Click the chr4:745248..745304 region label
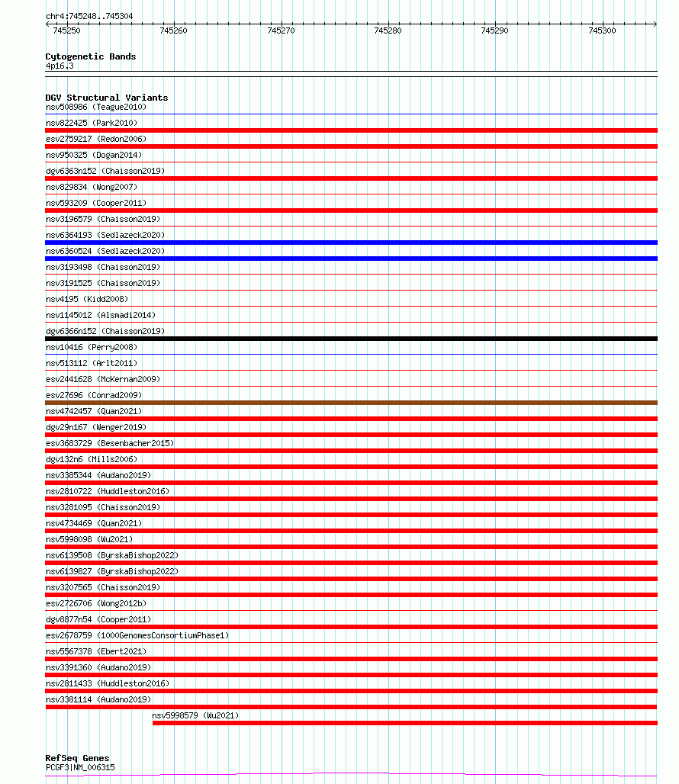Screen dimensions: 679x784 [x=89, y=16]
